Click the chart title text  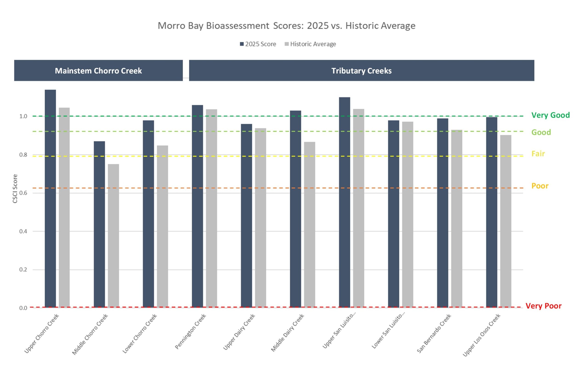click(x=286, y=26)
